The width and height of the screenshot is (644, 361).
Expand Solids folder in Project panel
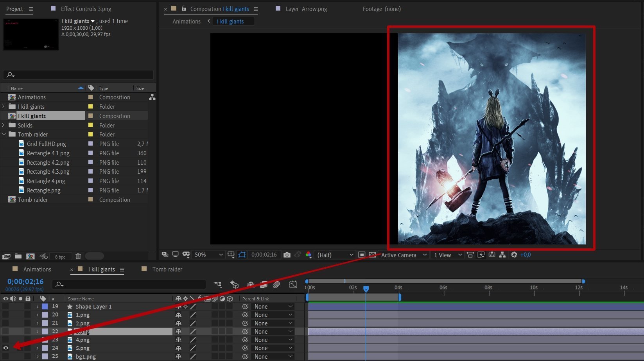pyautogui.click(x=4, y=125)
